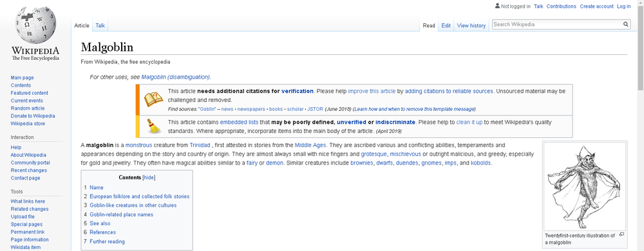Image resolution: width=644 pixels, height=251 pixels.
Task: Click Upload file link
Action: click(x=23, y=216)
